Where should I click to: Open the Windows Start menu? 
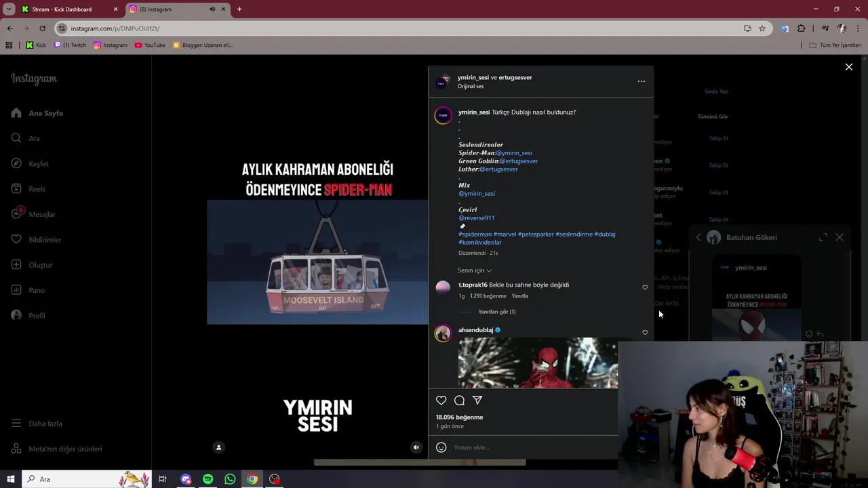tap(10, 479)
